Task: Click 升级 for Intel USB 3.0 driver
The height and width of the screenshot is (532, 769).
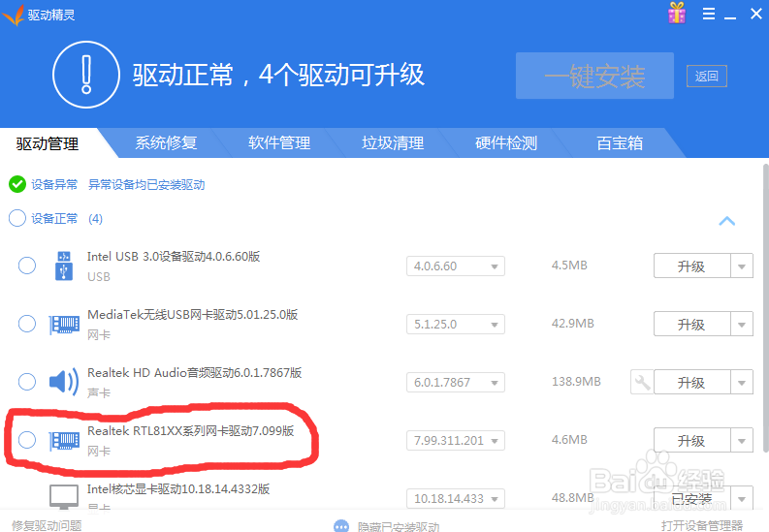Action: (692, 266)
